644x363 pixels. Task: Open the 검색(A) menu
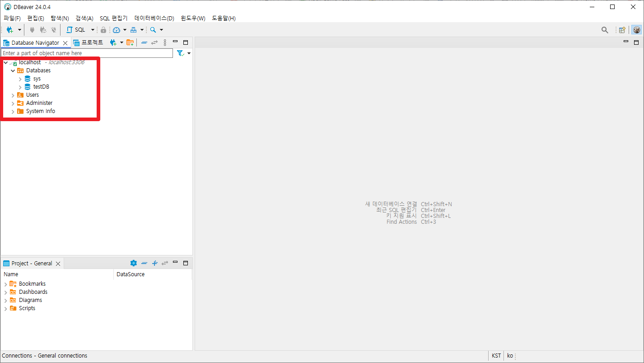tap(84, 19)
